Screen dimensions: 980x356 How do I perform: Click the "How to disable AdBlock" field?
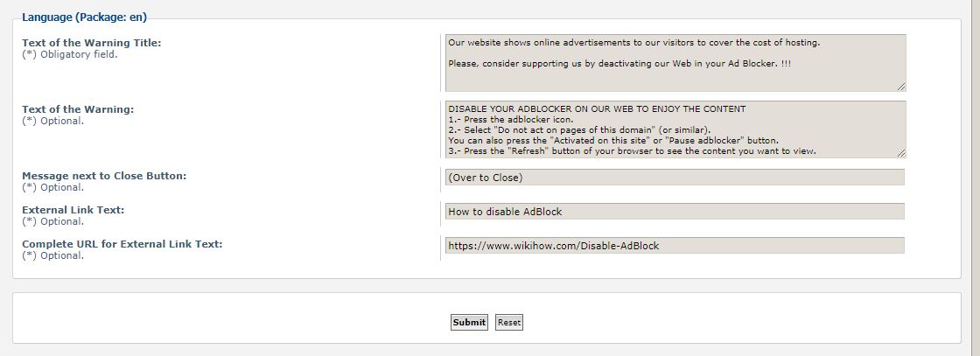click(674, 212)
